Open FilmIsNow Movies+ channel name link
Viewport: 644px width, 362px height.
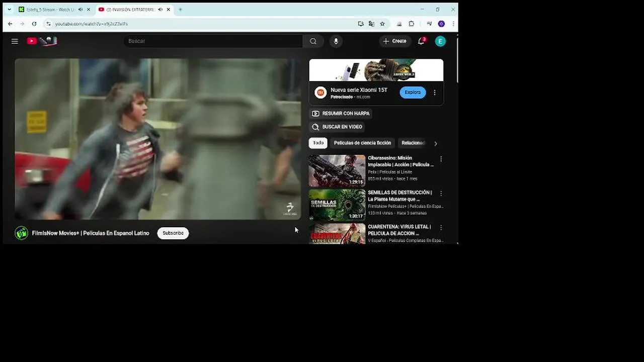click(91, 233)
